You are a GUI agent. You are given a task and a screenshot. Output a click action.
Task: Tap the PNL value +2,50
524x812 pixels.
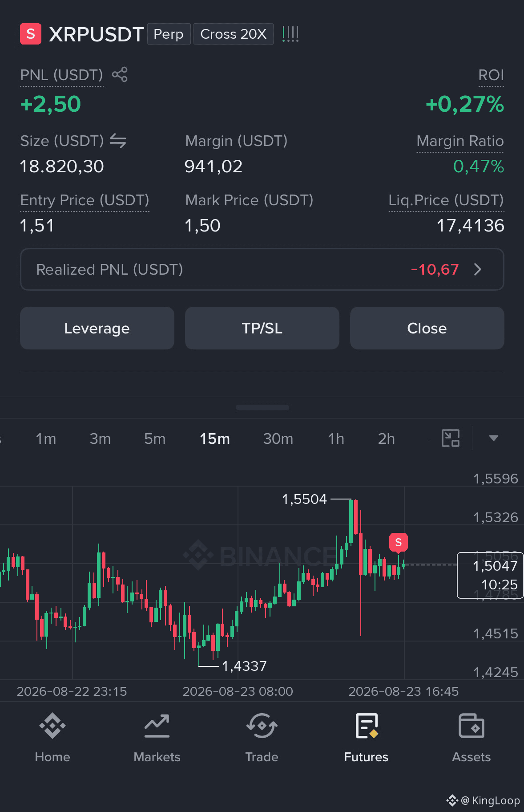tap(51, 104)
